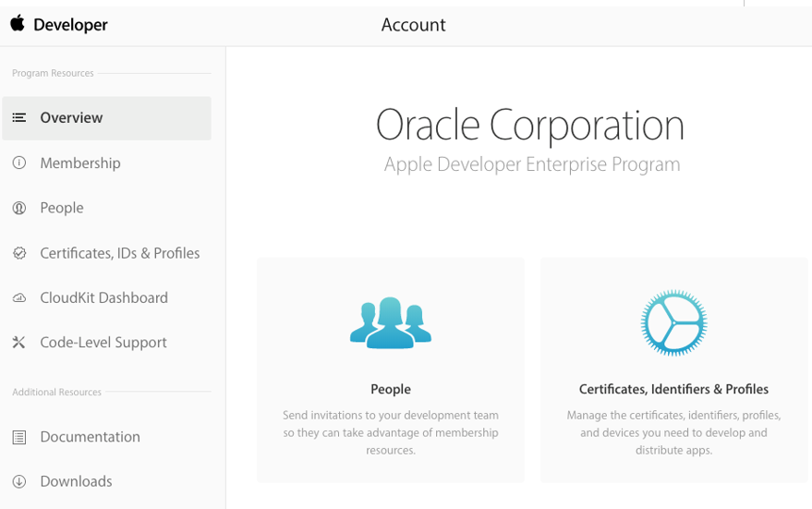
Task: Click the People person icon in sidebar
Action: (x=19, y=208)
